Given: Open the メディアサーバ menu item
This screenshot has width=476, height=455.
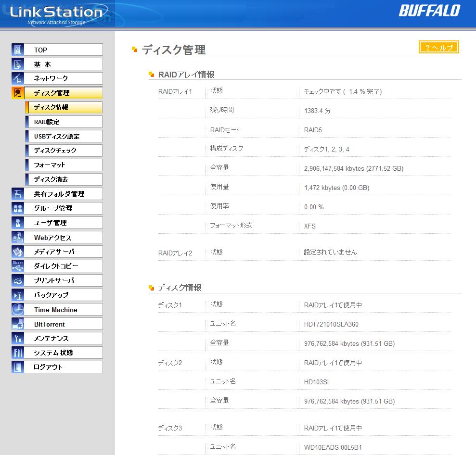Looking at the screenshot, I should click(x=64, y=252).
